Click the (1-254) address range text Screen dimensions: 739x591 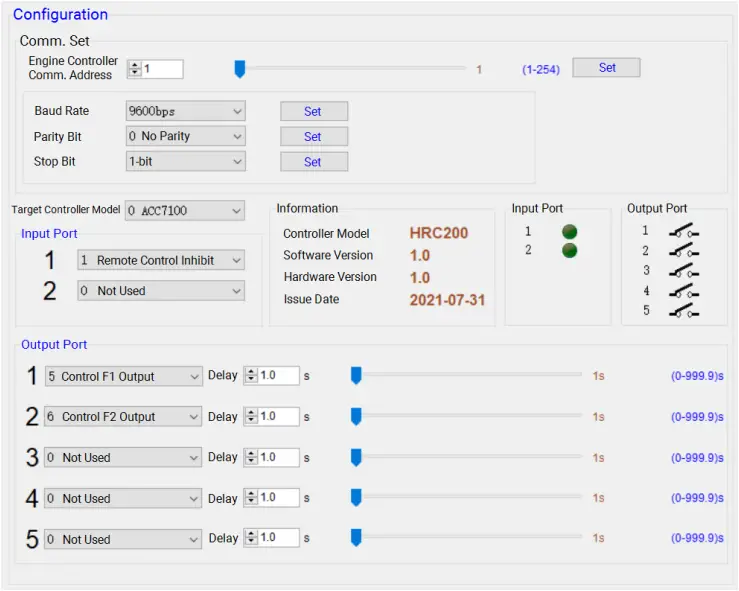pyautogui.click(x=541, y=70)
